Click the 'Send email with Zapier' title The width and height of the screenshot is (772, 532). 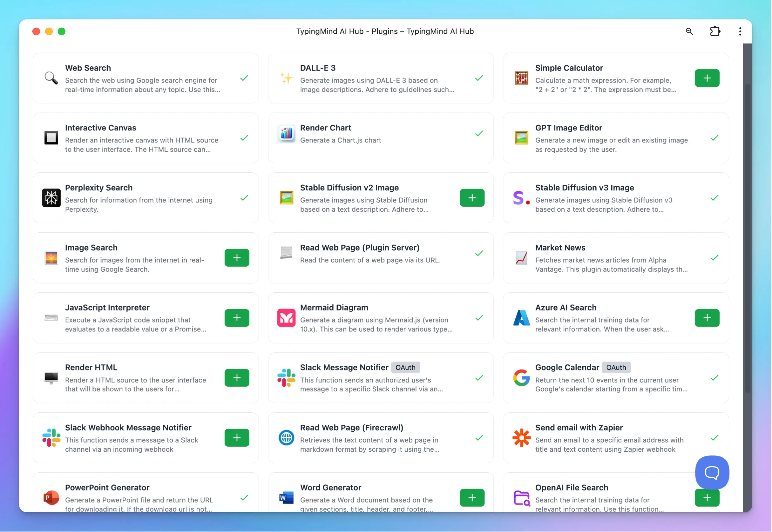(579, 428)
